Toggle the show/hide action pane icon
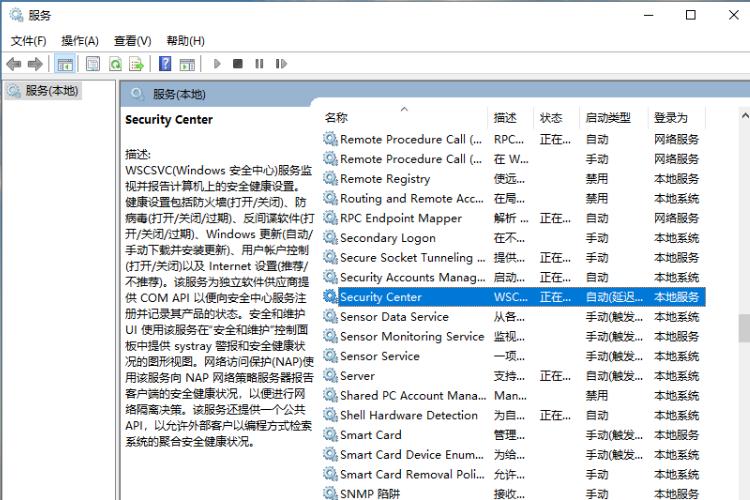 pyautogui.click(x=187, y=64)
